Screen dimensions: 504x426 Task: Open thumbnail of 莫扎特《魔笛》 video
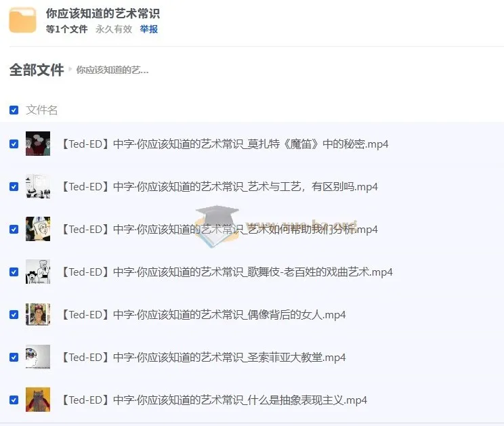[x=38, y=144]
